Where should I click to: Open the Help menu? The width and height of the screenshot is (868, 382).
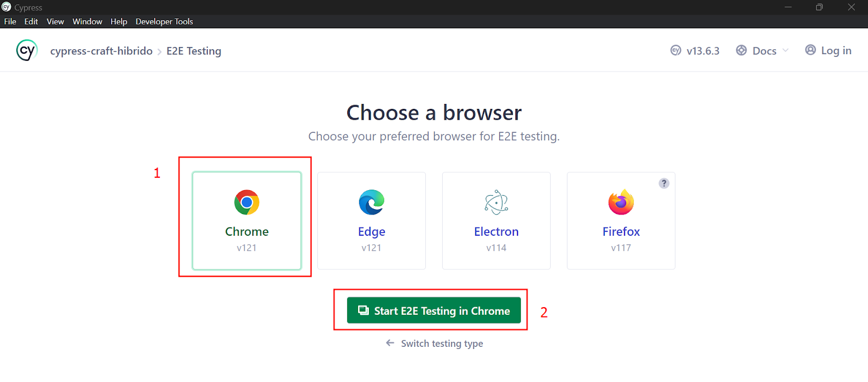[119, 22]
